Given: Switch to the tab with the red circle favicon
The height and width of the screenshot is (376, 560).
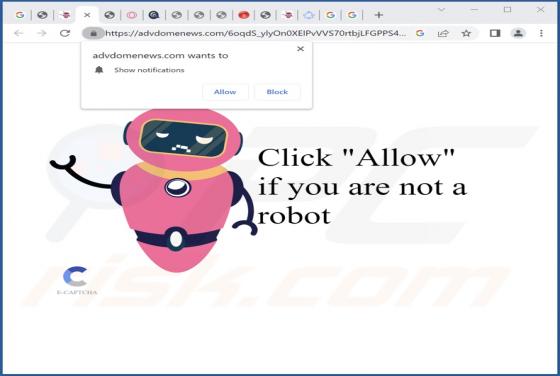Looking at the screenshot, I should [244, 15].
